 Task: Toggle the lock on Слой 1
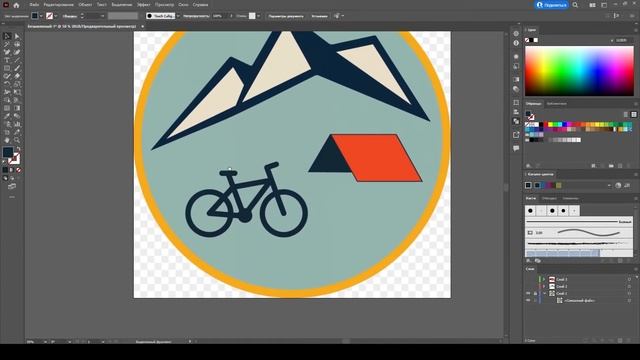coord(535,293)
